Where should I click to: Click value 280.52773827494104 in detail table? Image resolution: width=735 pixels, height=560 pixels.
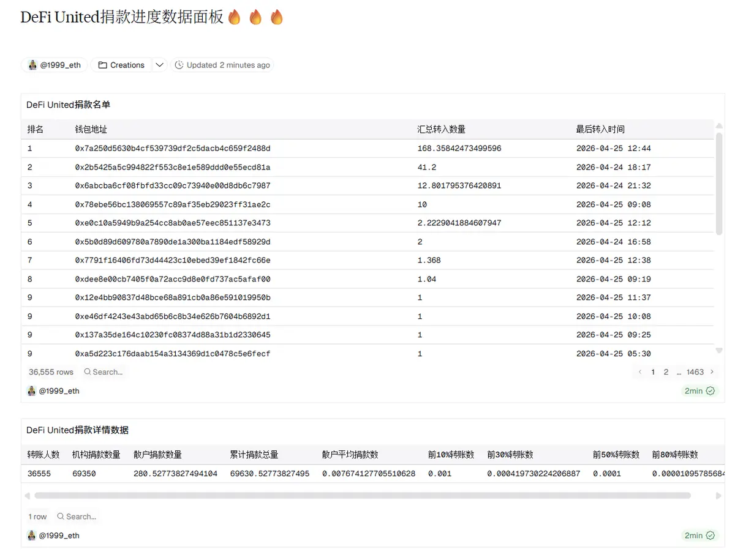[175, 474]
